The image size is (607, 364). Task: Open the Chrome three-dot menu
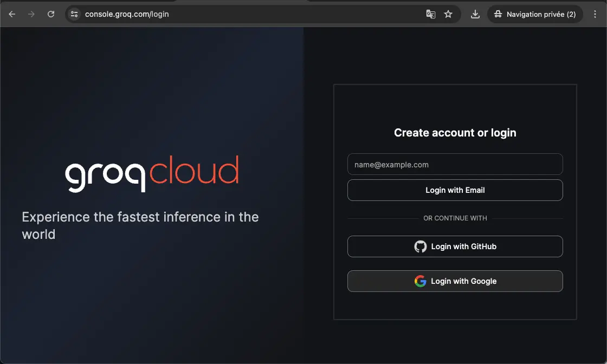pos(595,15)
